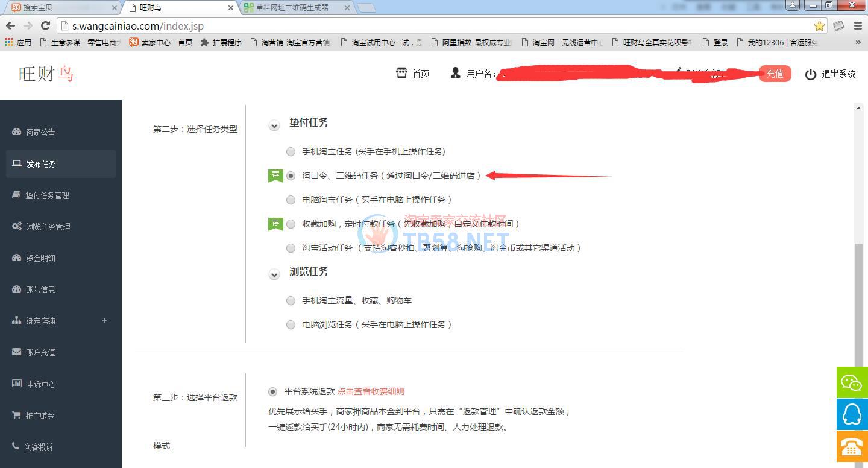Close the 草料网址二维码生成器 tab
868x468 pixels.
(347, 8)
